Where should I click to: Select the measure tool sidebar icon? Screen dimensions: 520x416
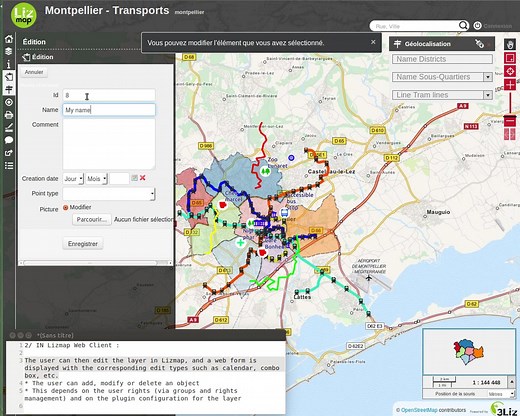(x=9, y=127)
